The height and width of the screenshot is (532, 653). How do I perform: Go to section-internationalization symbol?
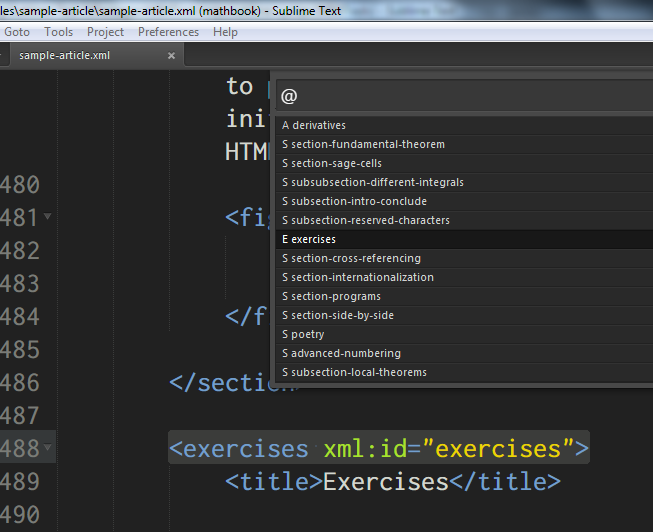[x=464, y=277]
